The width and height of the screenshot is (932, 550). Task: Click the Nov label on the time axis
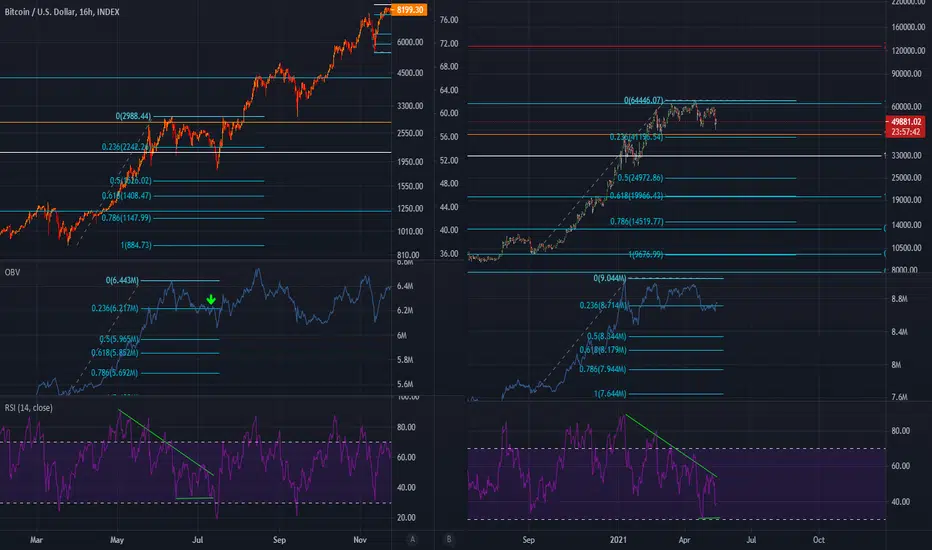coord(360,540)
